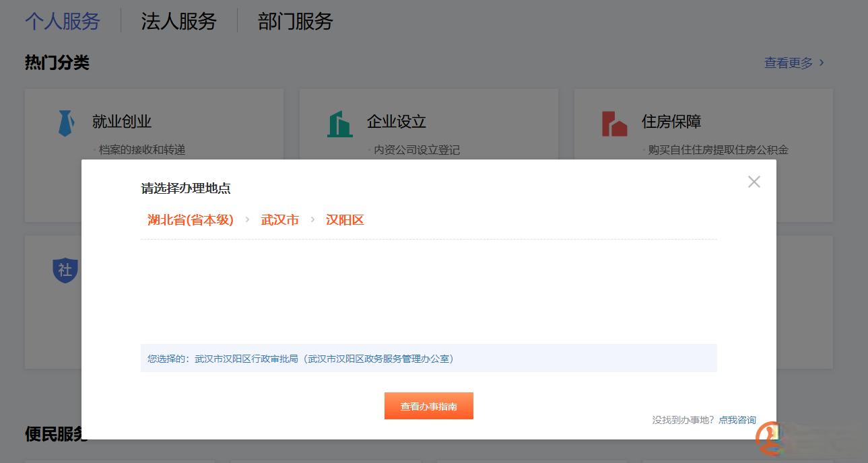Open 购买自住住房提取住房公积金 item
The height and width of the screenshot is (463, 868).
pos(718,150)
